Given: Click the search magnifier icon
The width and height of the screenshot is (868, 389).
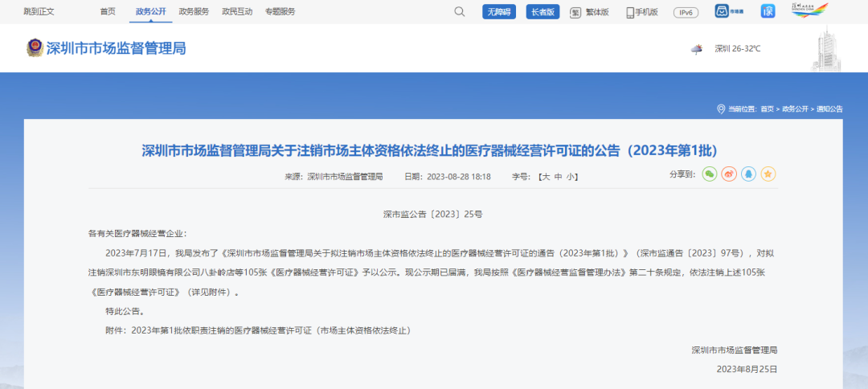Looking at the screenshot, I should click(x=460, y=12).
